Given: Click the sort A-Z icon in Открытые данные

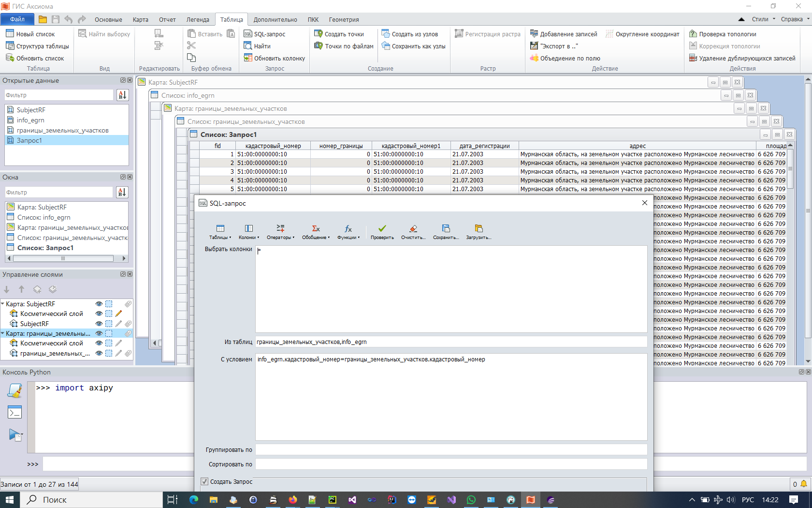Looking at the screenshot, I should tap(122, 95).
